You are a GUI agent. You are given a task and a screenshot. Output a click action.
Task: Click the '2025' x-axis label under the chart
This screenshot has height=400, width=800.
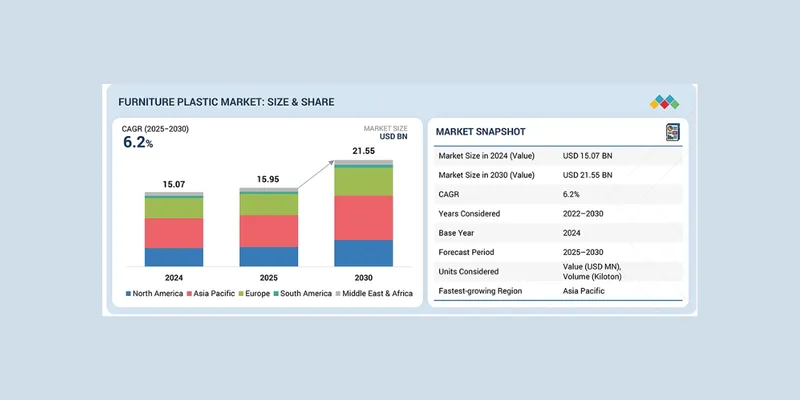coord(268,278)
